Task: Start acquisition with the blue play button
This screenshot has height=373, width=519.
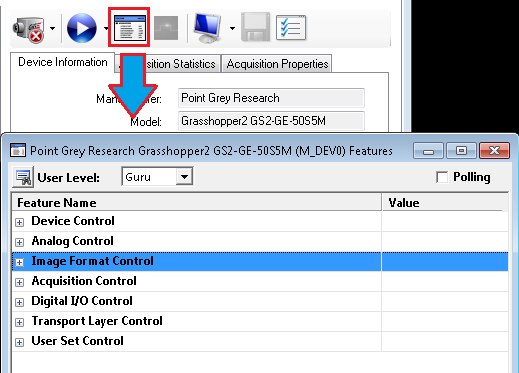Action: (82, 28)
